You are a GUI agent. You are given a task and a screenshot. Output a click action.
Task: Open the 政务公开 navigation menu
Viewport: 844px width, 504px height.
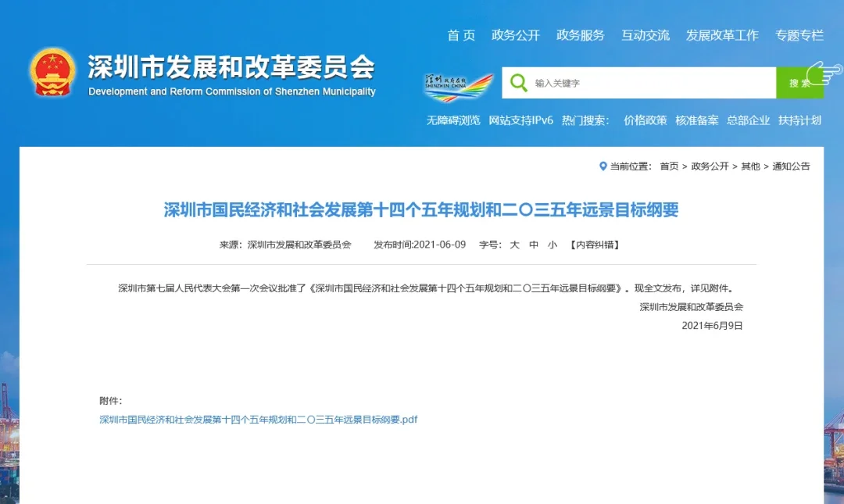pos(516,35)
